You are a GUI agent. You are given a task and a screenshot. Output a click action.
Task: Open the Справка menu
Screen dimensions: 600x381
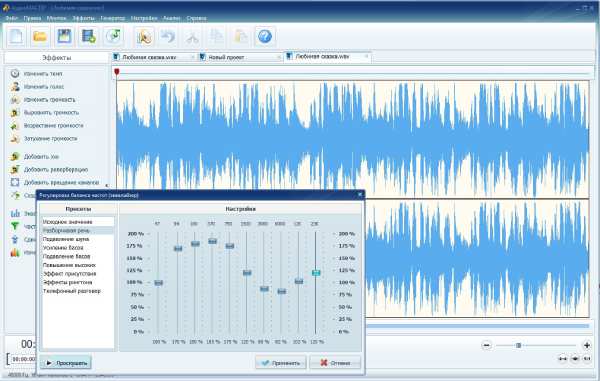tap(197, 18)
